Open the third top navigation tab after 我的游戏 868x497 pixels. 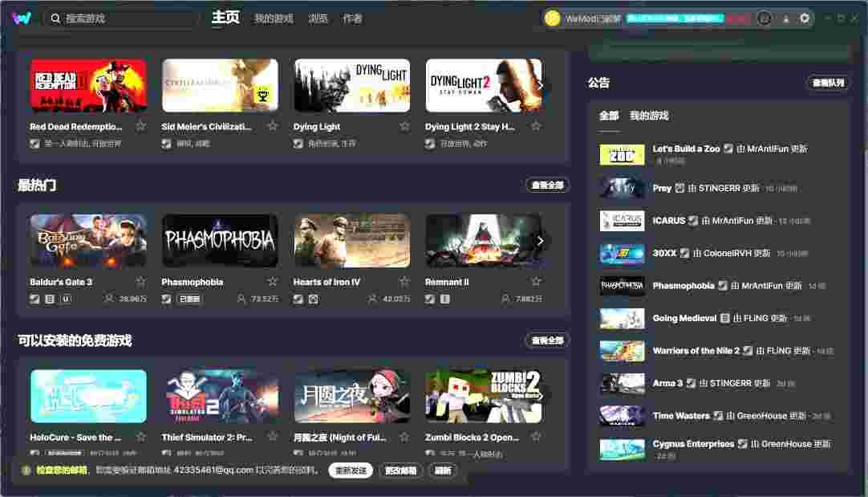318,18
